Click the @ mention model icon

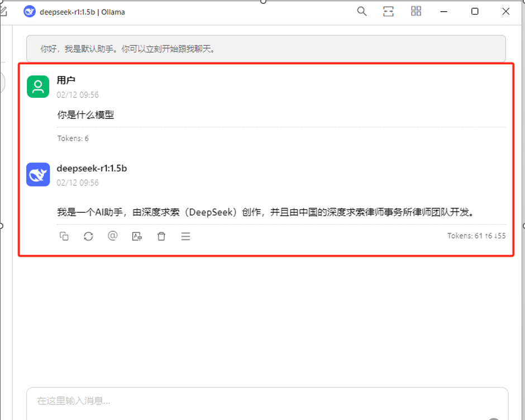click(x=112, y=236)
